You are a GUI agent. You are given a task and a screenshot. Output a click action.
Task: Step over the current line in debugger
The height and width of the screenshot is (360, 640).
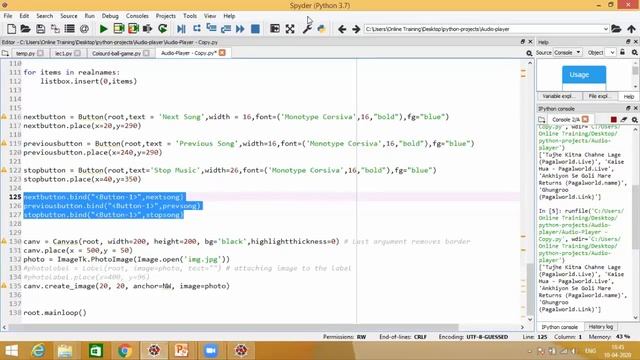coord(196,29)
